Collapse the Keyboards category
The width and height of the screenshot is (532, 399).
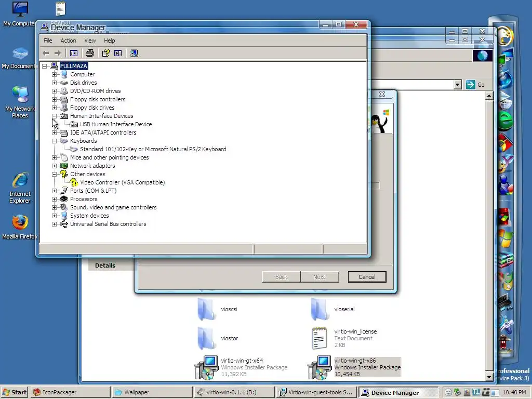(54, 141)
